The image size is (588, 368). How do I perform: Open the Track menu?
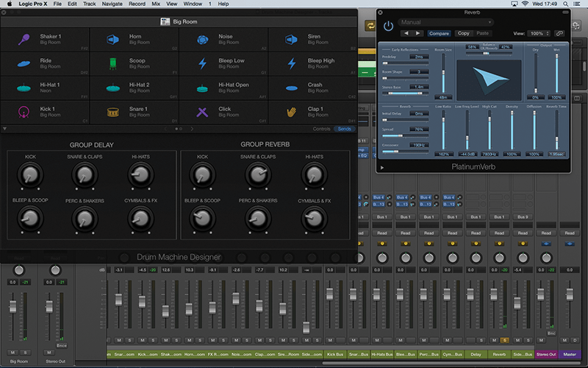89,4
